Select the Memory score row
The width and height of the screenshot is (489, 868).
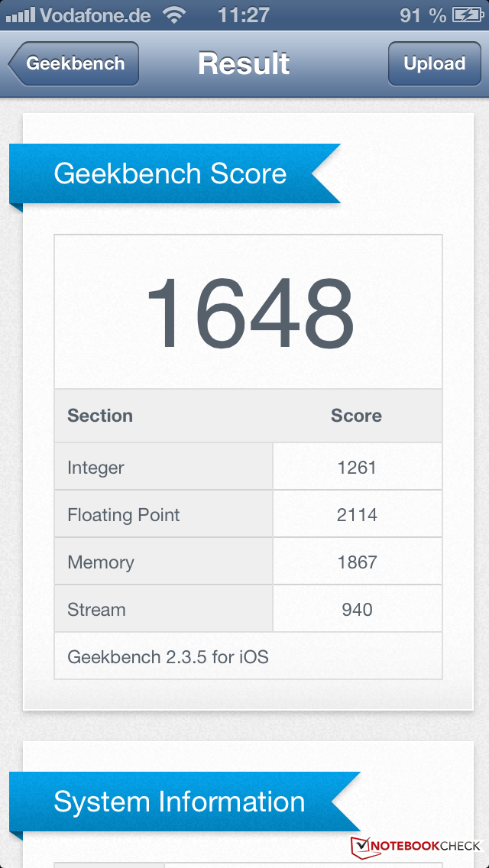[248, 562]
